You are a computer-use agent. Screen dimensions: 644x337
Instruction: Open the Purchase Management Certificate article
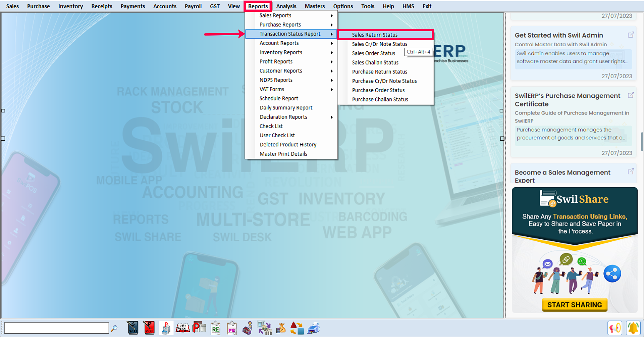click(x=567, y=100)
